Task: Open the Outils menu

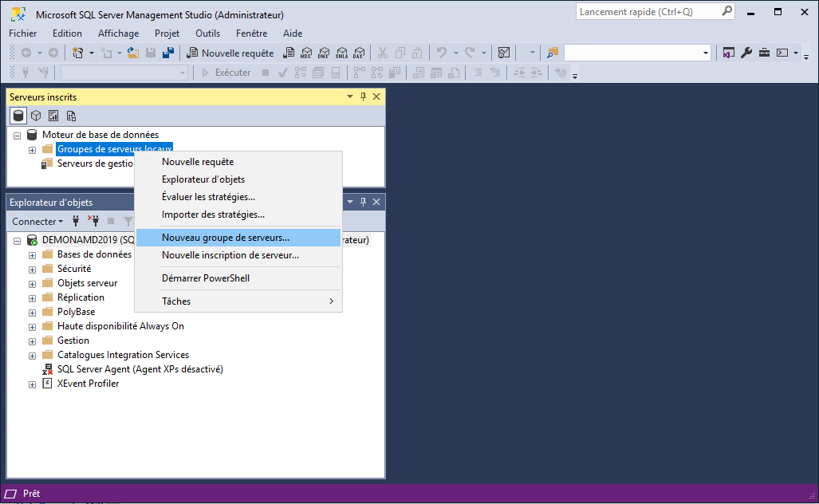Action: (x=208, y=33)
